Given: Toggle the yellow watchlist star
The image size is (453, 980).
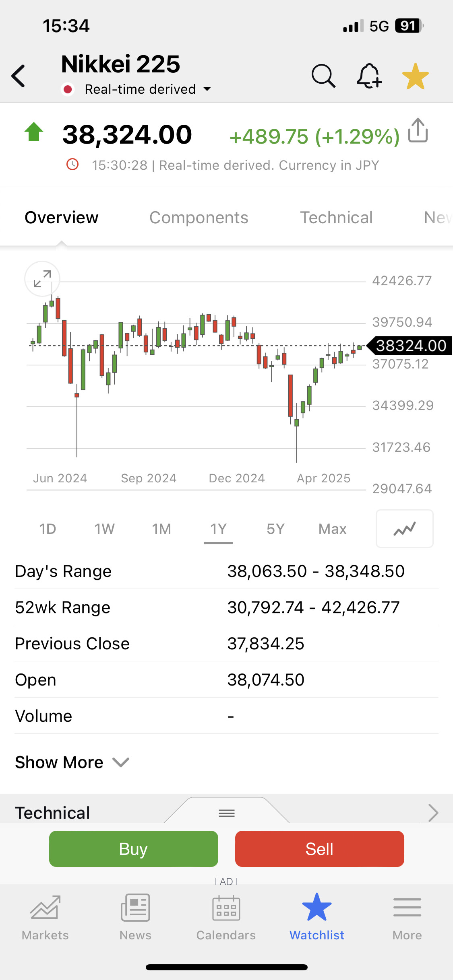Looking at the screenshot, I should pyautogui.click(x=415, y=76).
